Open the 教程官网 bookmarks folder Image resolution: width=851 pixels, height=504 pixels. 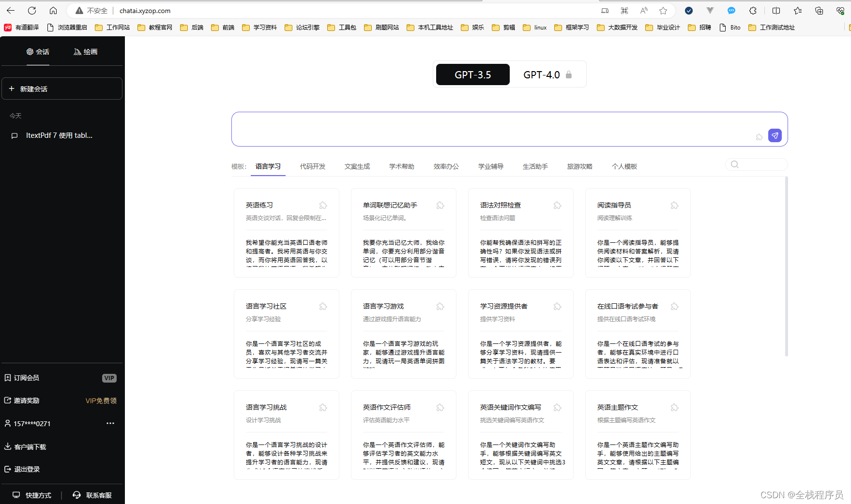click(x=155, y=28)
